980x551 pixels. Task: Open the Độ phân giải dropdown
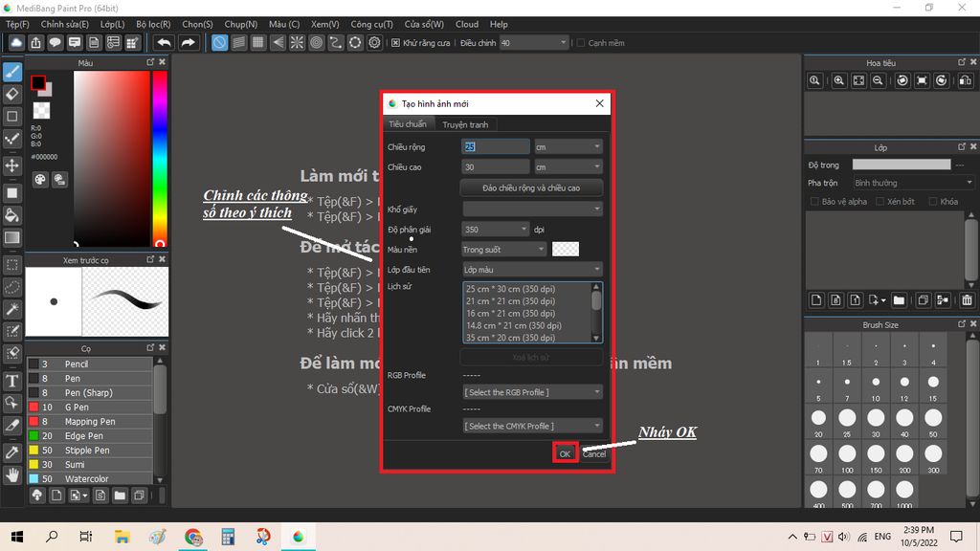pyautogui.click(x=496, y=230)
